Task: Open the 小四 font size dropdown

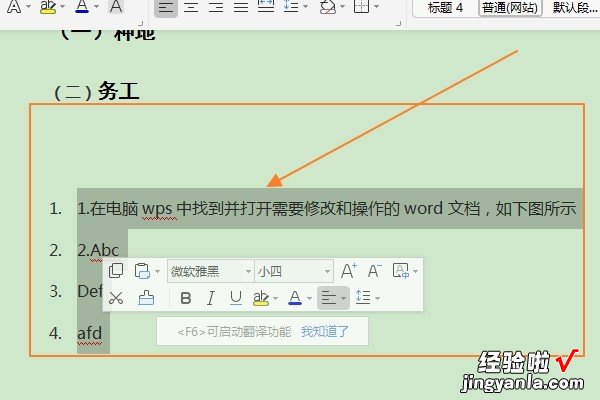Action: point(327,271)
